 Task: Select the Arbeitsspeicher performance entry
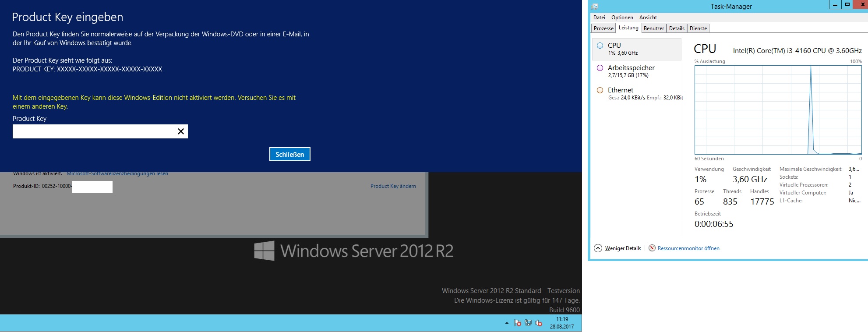(x=637, y=71)
